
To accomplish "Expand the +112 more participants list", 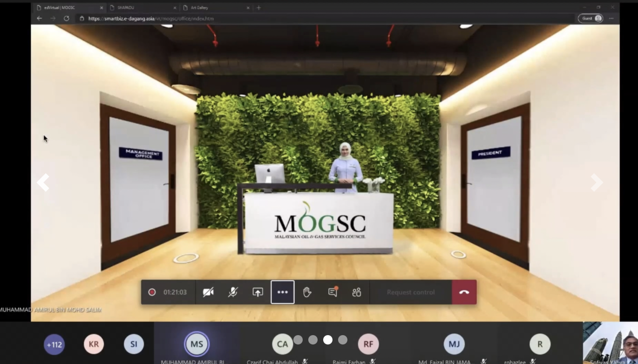I will coord(54,345).
